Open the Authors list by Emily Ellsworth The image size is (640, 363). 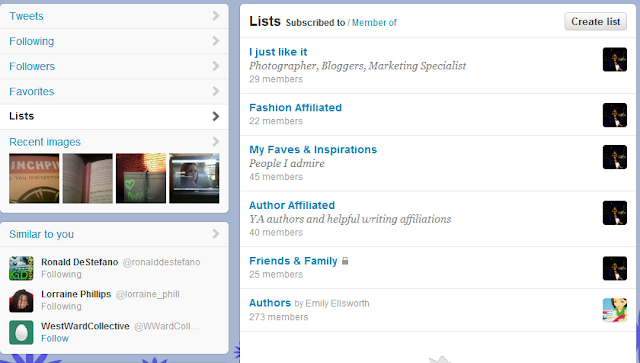coord(270,303)
